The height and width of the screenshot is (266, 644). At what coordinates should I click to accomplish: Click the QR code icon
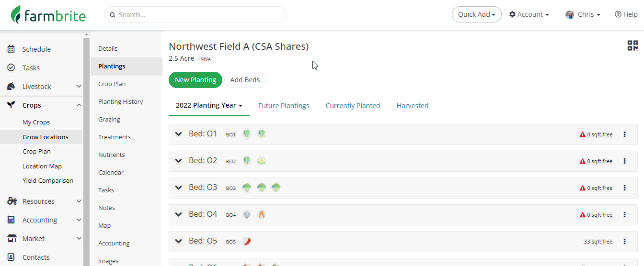632,46
